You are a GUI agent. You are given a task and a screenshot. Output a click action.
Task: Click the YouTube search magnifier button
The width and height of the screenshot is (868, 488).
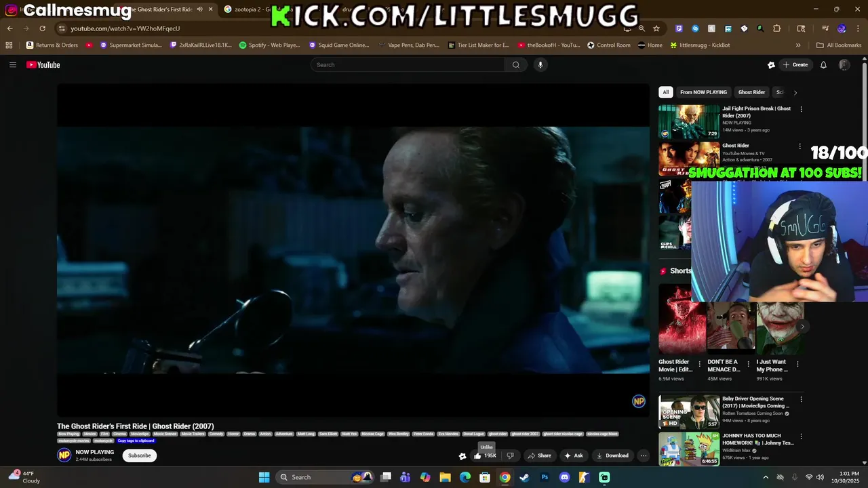516,65
